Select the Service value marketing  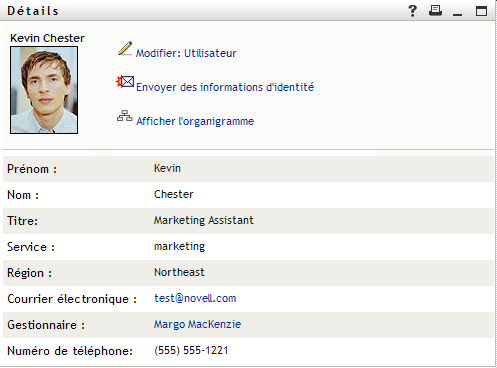tap(179, 246)
